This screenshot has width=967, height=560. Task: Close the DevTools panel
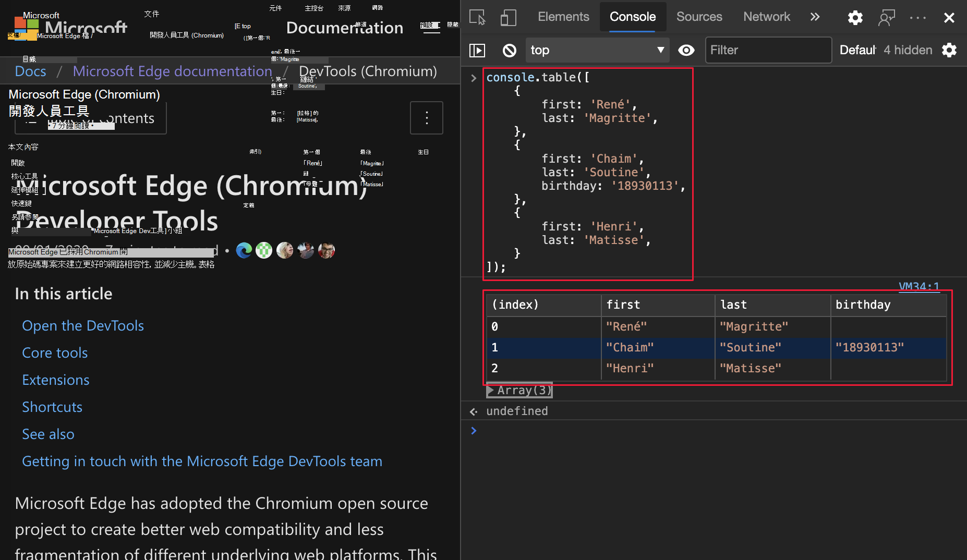tap(949, 17)
